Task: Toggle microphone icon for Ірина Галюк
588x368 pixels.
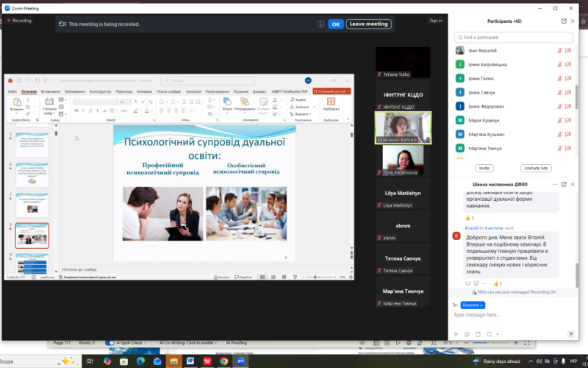Action: point(559,79)
